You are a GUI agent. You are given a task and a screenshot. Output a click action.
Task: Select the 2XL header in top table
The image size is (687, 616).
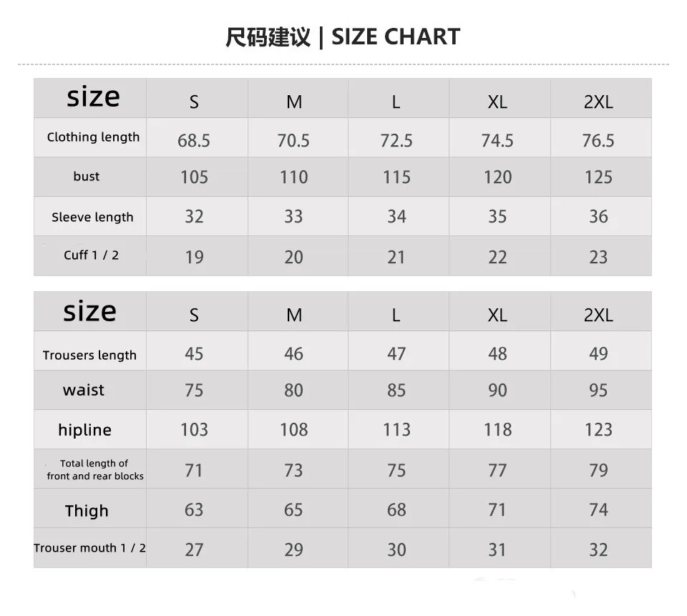pos(598,102)
